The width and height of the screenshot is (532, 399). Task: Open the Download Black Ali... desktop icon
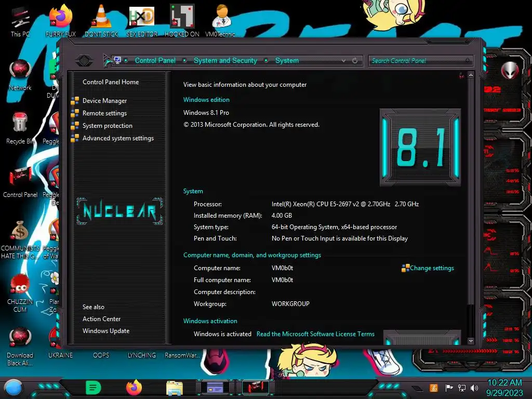point(20,347)
